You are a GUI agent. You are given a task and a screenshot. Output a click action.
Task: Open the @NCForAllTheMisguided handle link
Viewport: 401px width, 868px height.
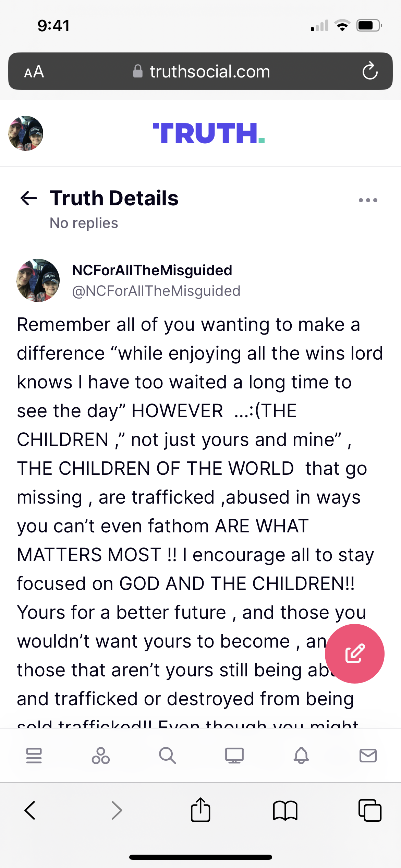coord(156,291)
